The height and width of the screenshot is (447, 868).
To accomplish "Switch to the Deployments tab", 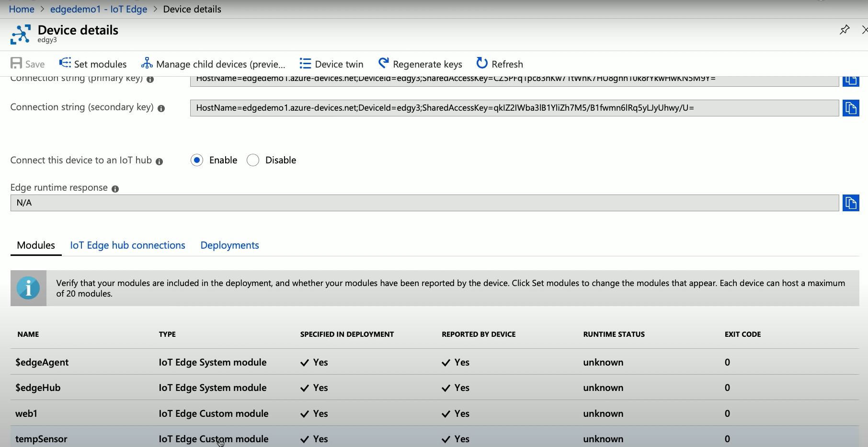I will 229,245.
